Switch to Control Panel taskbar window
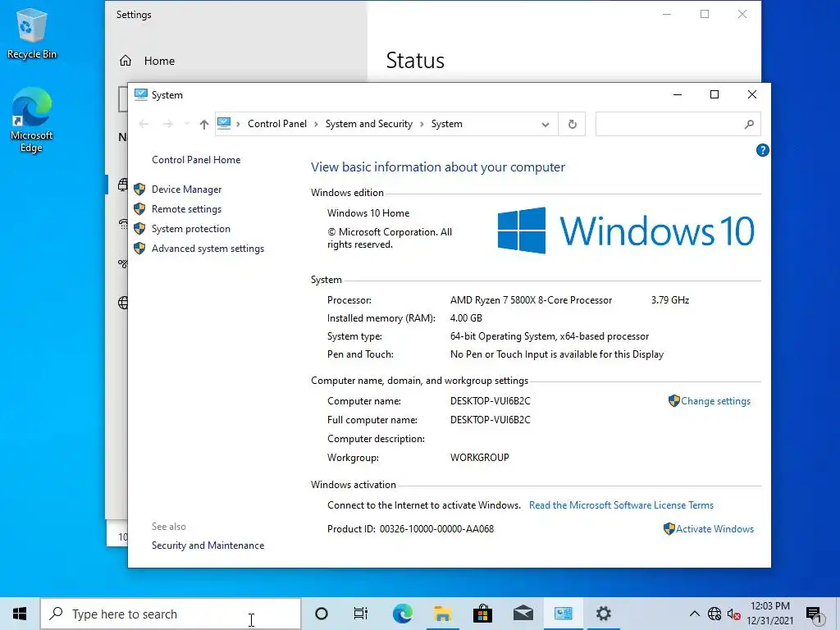 click(x=563, y=614)
